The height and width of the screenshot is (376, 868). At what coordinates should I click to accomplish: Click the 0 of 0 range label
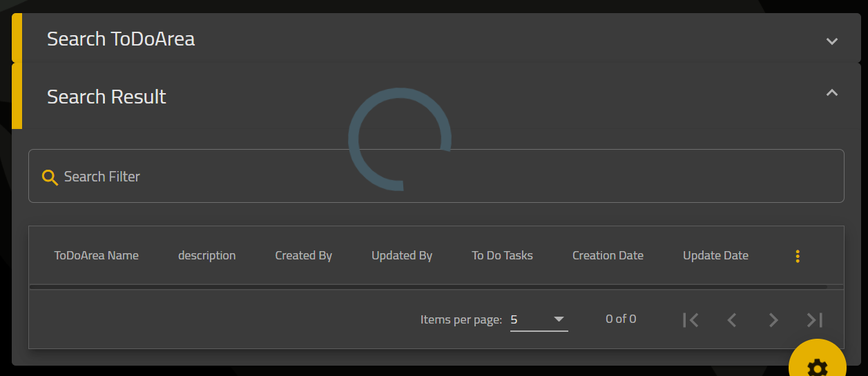[x=621, y=319]
